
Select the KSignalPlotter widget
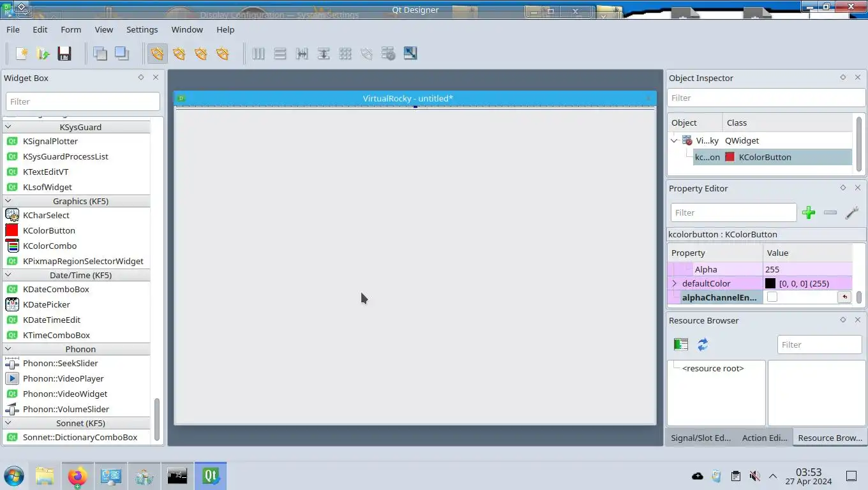50,141
